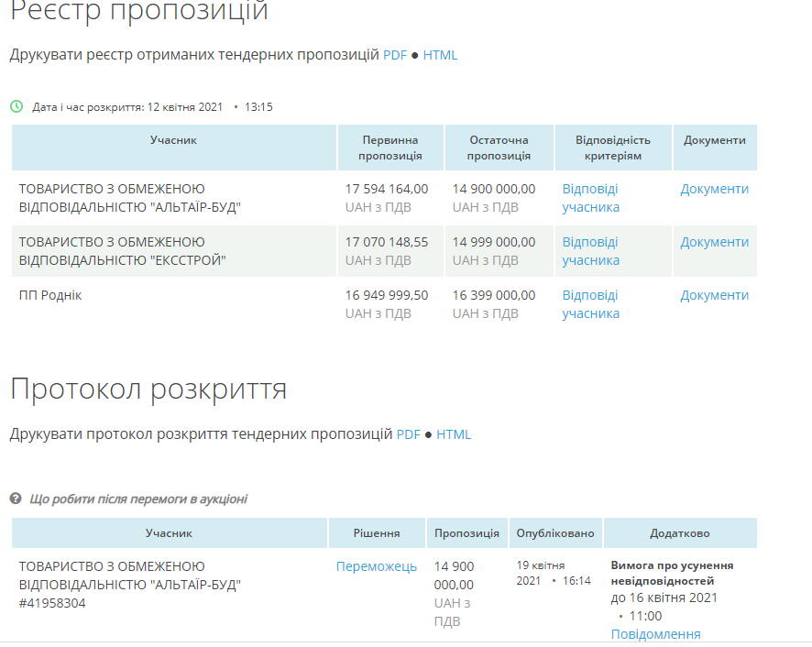Open PDF of tender proposals register
The width and height of the screenshot is (812, 647).
(394, 55)
